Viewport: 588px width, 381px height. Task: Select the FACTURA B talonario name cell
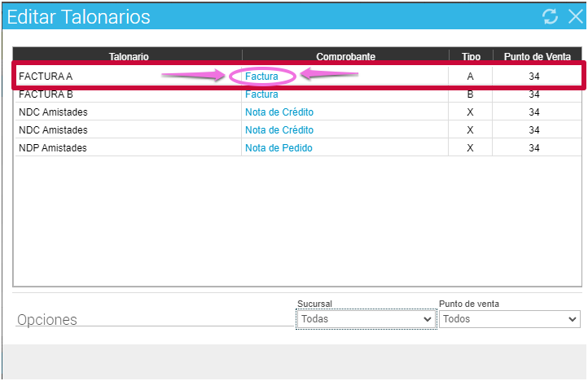(46, 94)
